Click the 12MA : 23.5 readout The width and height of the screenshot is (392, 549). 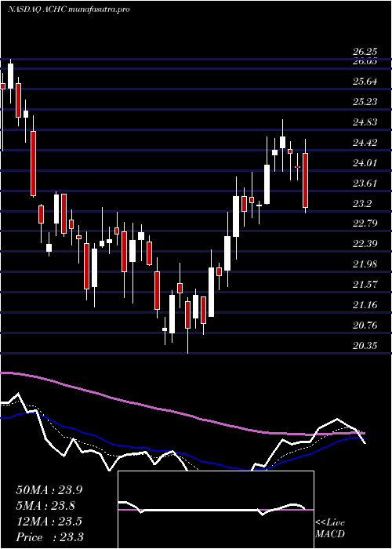click(x=49, y=522)
